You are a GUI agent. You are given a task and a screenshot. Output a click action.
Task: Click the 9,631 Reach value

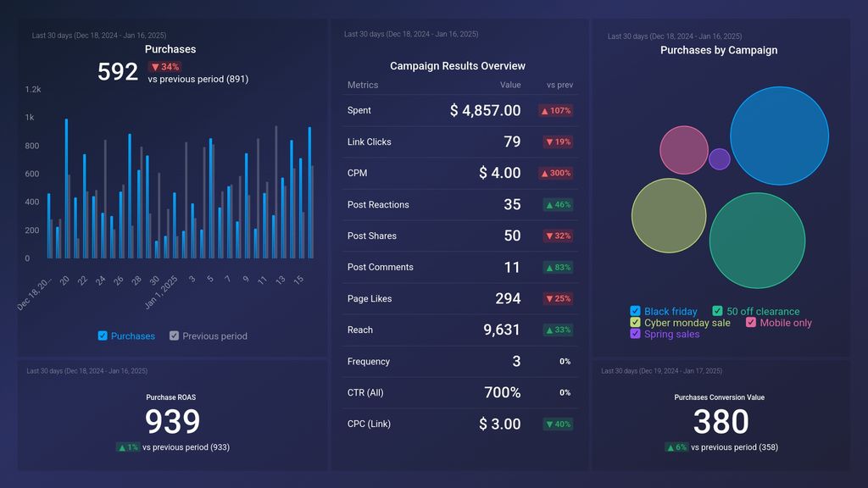coord(502,330)
